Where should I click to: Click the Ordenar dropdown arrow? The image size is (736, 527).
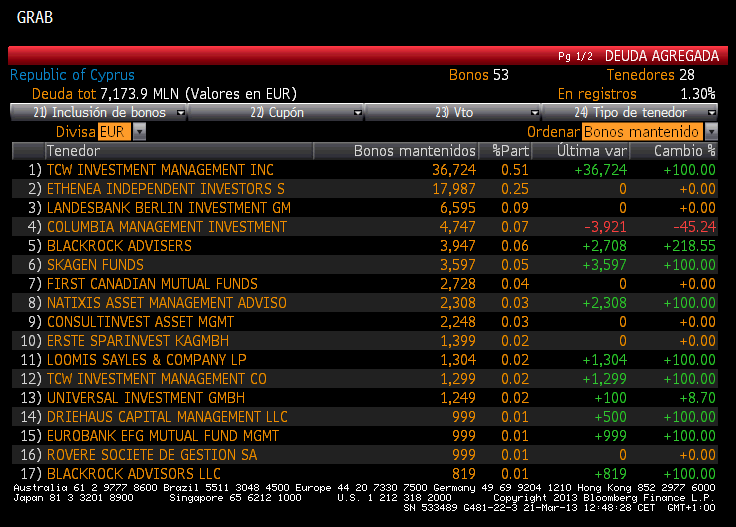coord(711,132)
